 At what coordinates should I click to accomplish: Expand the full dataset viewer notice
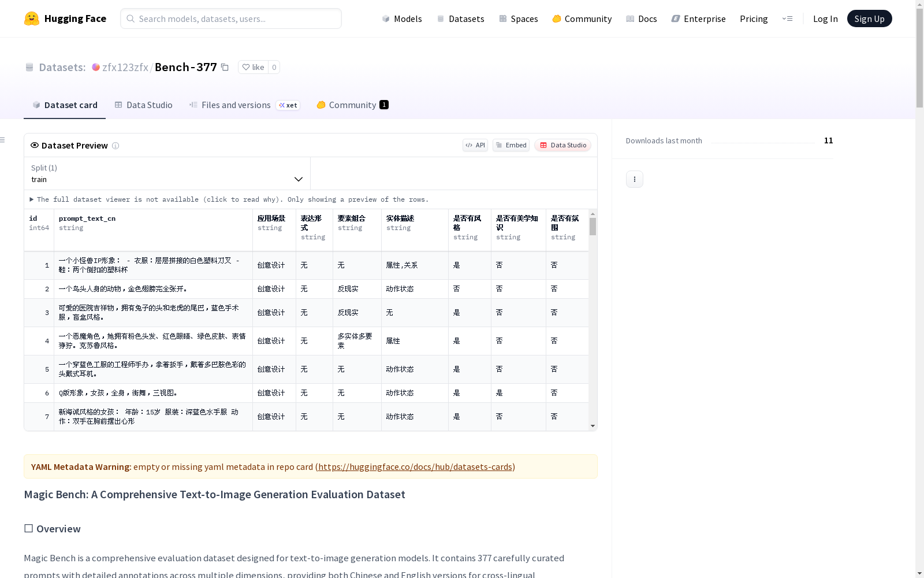click(x=229, y=199)
